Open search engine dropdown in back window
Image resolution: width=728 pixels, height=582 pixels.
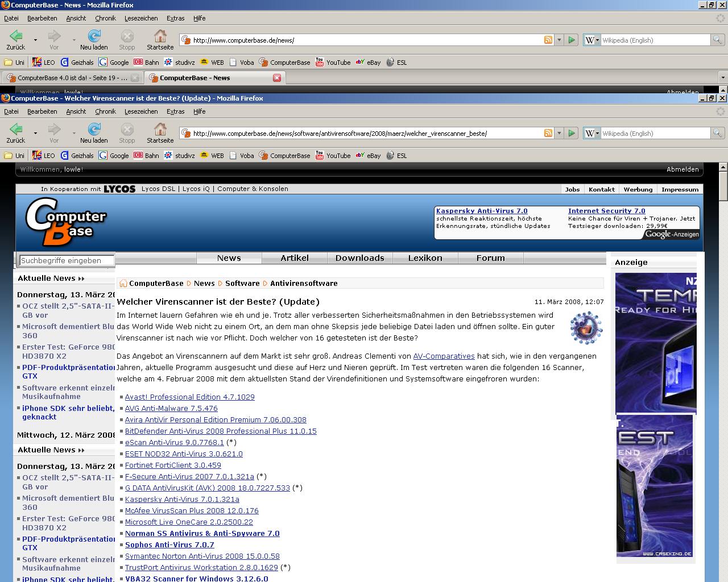coord(591,40)
